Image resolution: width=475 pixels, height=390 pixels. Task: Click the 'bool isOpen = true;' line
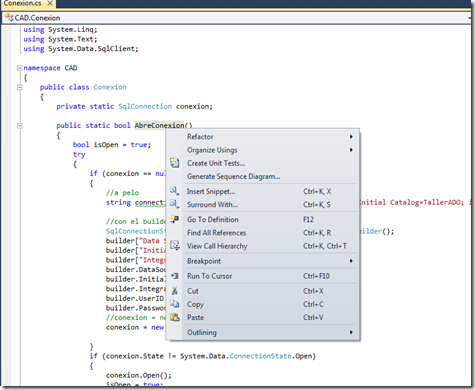pyautogui.click(x=112, y=145)
